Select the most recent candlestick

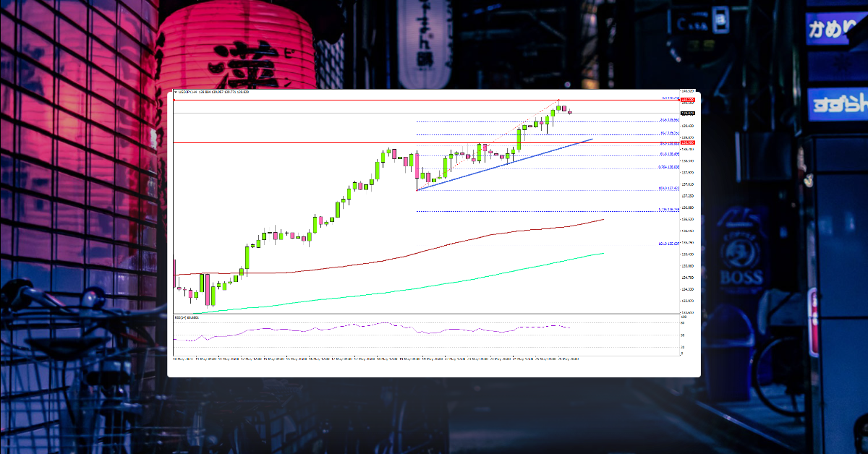click(570, 113)
